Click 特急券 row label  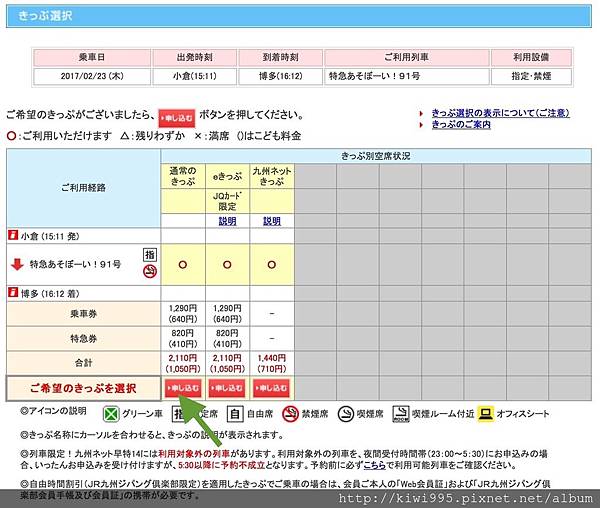tap(83, 339)
